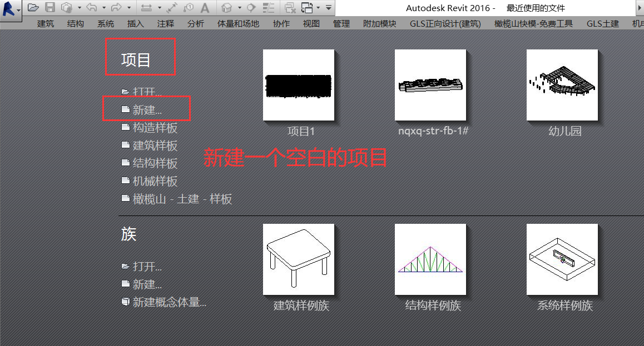Open the 视图 ribbon tab
This screenshot has width=644, height=346.
pyautogui.click(x=311, y=24)
